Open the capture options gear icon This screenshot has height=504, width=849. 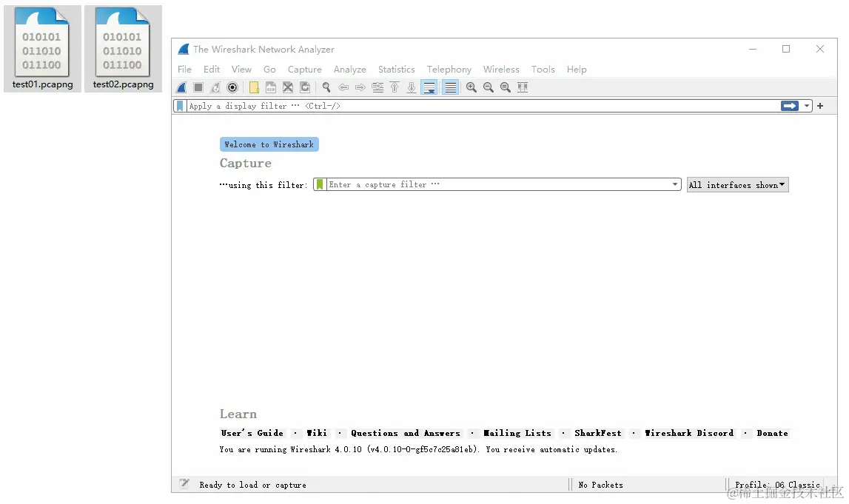[x=232, y=87]
